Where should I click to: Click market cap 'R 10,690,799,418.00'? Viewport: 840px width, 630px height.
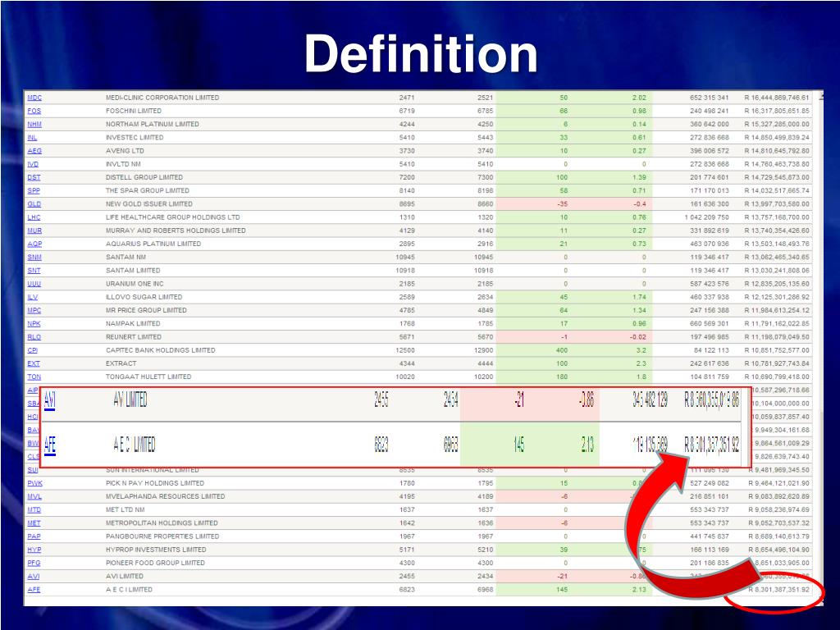(777, 377)
